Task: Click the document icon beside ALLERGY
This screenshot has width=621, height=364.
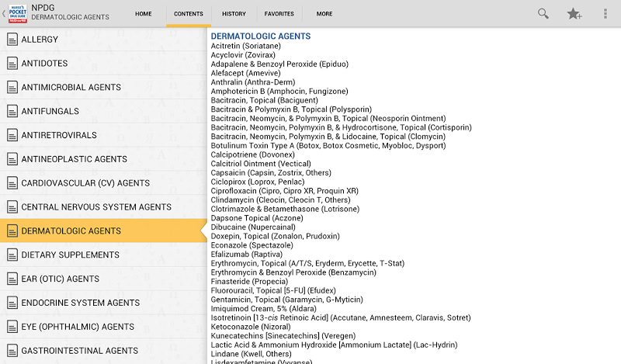Action: click(x=12, y=40)
